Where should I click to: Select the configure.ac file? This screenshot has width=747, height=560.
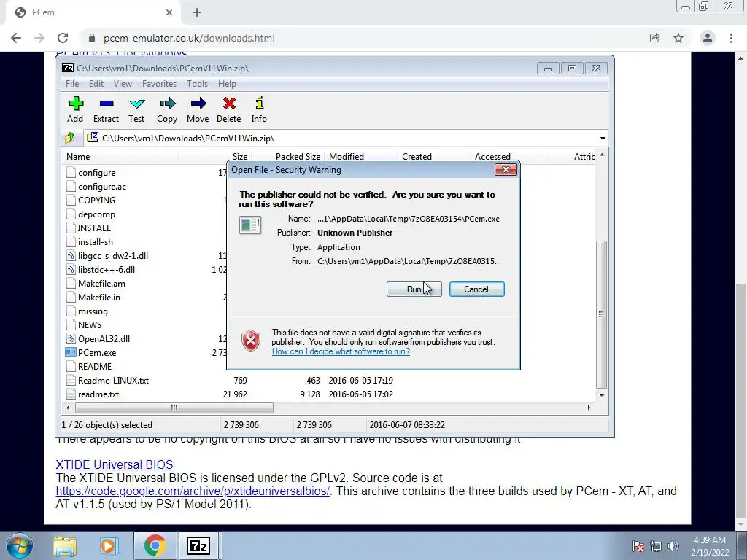click(102, 186)
